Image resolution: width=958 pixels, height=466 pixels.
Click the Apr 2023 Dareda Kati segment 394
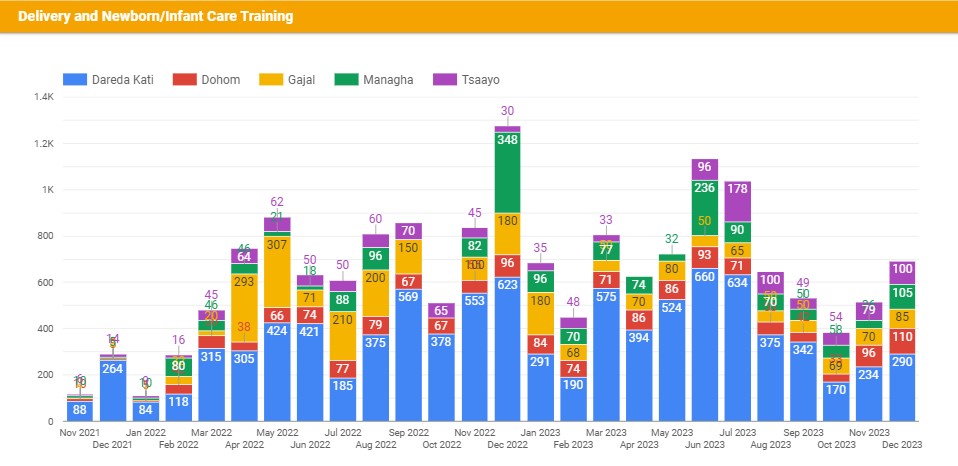pos(639,376)
